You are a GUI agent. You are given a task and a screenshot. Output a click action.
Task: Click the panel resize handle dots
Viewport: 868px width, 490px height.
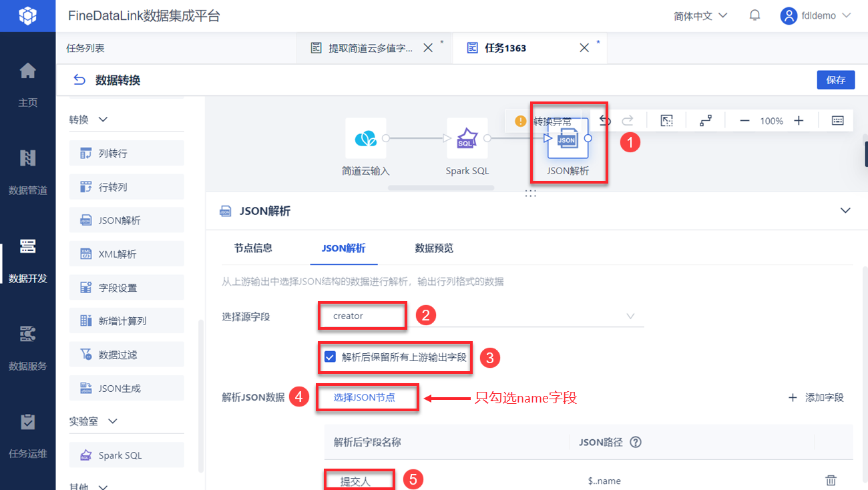(531, 193)
